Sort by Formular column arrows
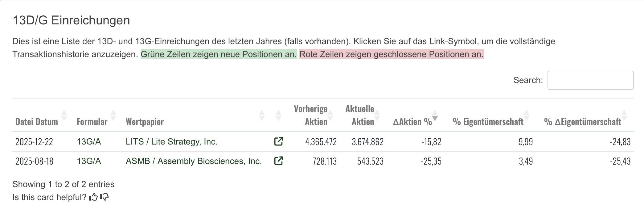This screenshot has width=644, height=214. pos(113,115)
